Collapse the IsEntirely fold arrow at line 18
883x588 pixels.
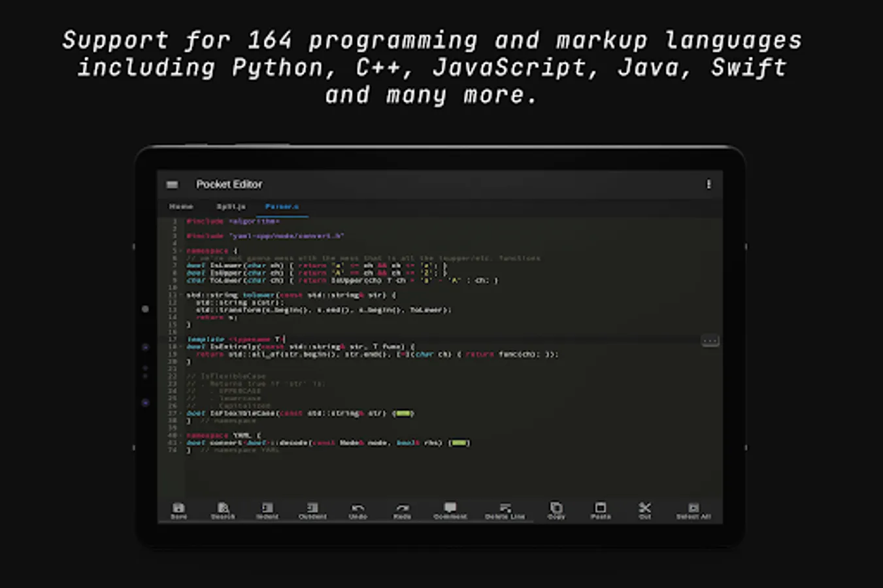pyautogui.click(x=181, y=347)
